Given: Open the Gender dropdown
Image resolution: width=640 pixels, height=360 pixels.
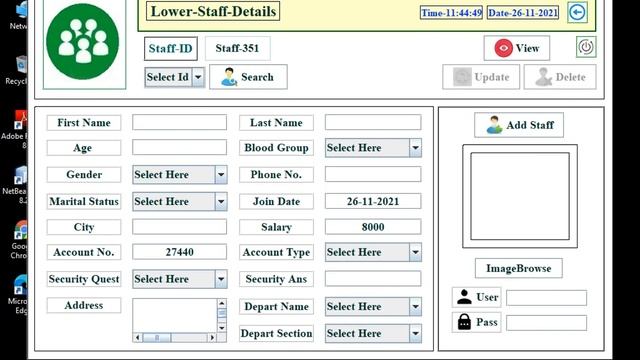Looking at the screenshot, I should (180, 175).
